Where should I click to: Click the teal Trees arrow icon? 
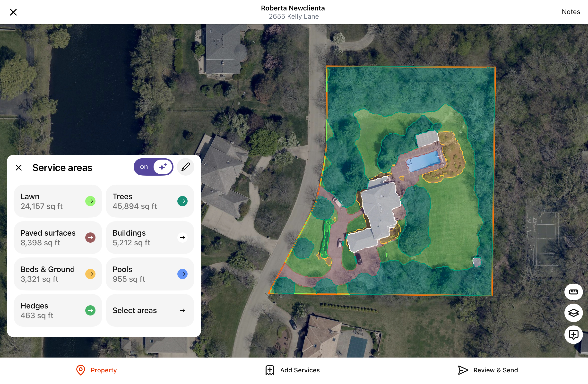(x=182, y=201)
